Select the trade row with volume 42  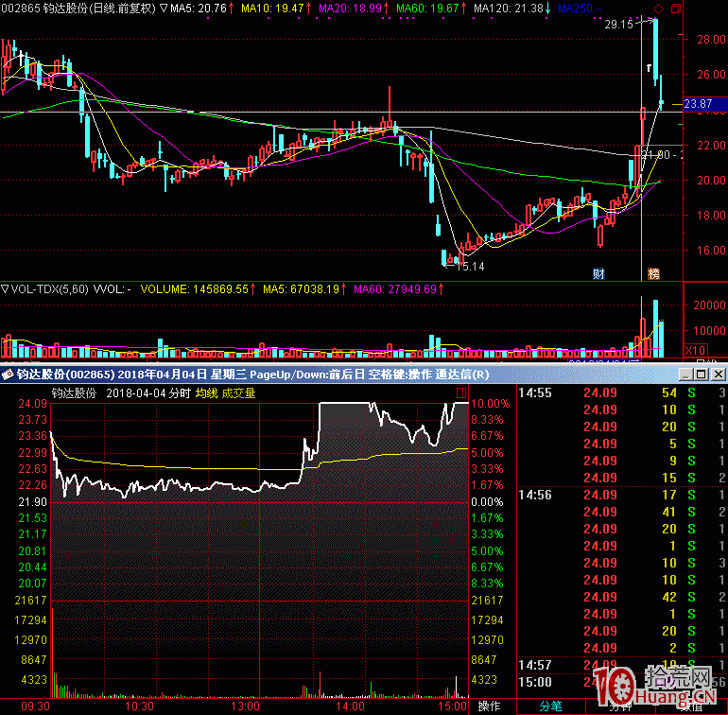click(x=622, y=597)
